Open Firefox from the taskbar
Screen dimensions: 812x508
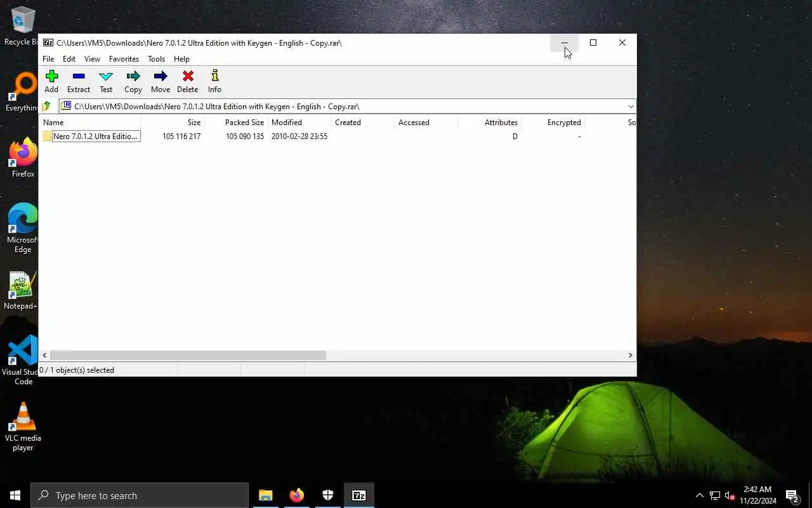click(x=297, y=495)
